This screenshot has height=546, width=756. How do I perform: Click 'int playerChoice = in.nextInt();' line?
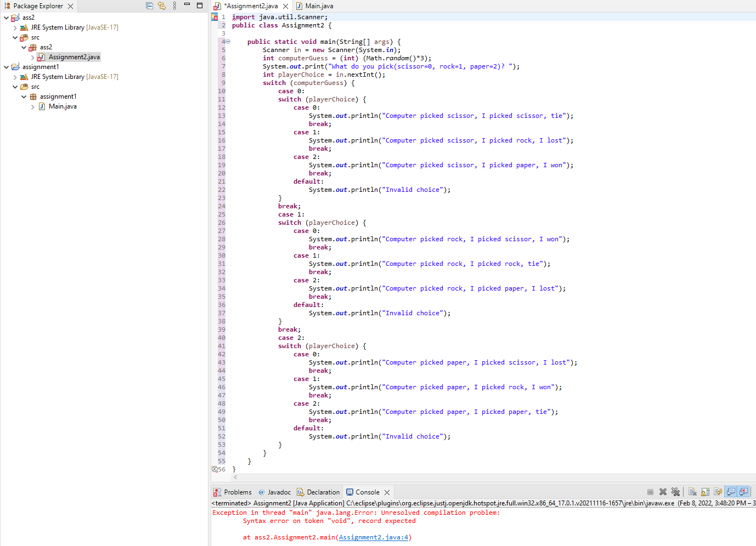click(x=324, y=75)
